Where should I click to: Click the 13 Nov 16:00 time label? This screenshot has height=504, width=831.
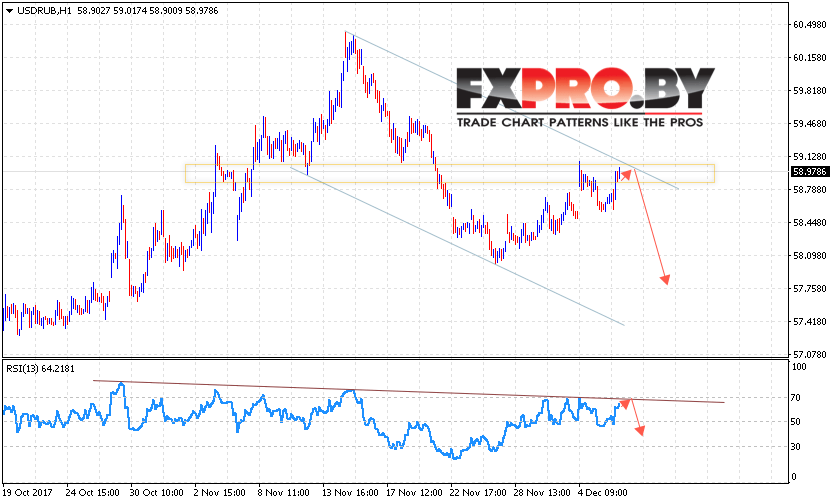click(x=350, y=493)
